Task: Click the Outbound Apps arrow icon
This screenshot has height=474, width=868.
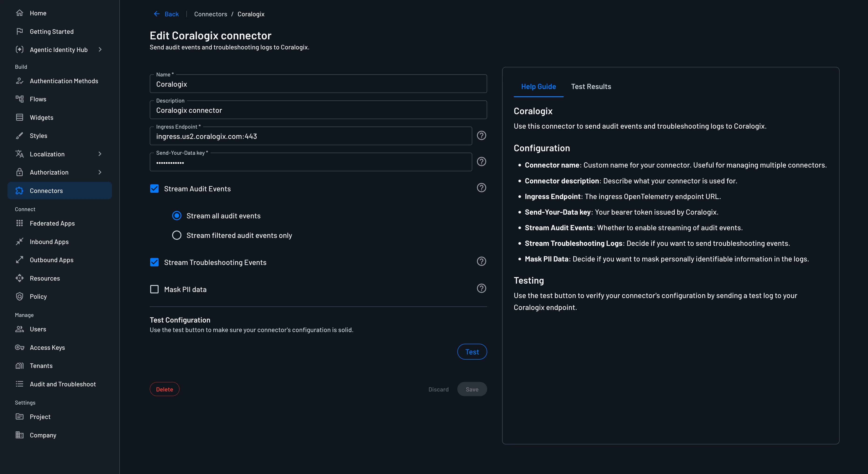Action: pyautogui.click(x=20, y=260)
